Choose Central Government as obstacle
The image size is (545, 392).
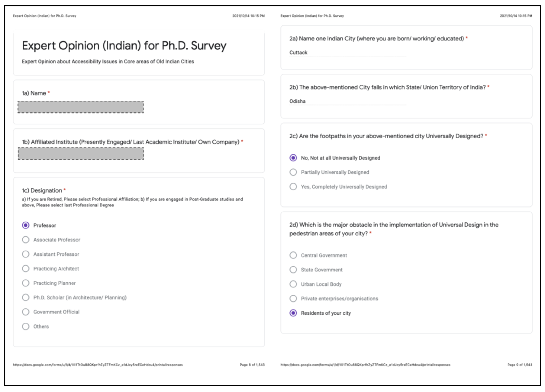293,255
